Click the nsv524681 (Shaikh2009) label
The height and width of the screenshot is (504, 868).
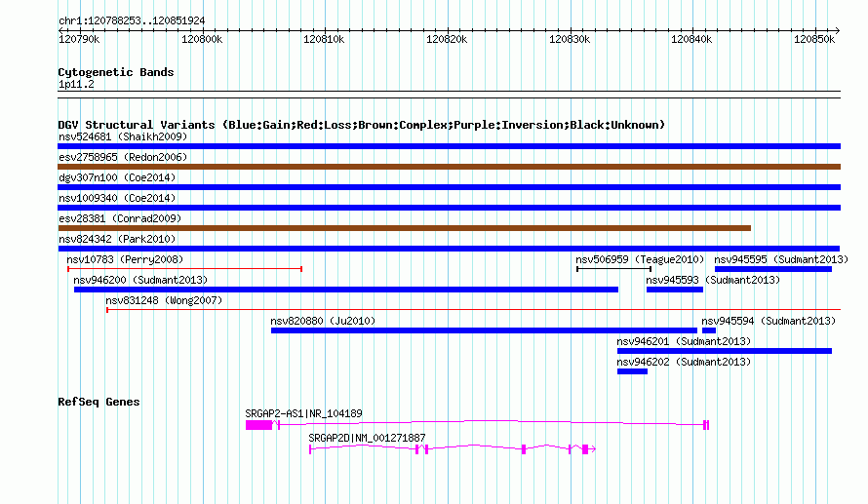[123, 136]
